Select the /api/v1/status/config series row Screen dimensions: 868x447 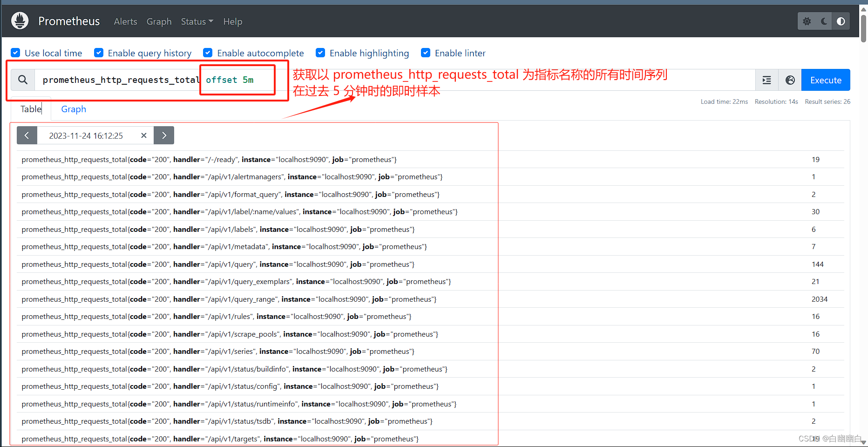pos(430,386)
